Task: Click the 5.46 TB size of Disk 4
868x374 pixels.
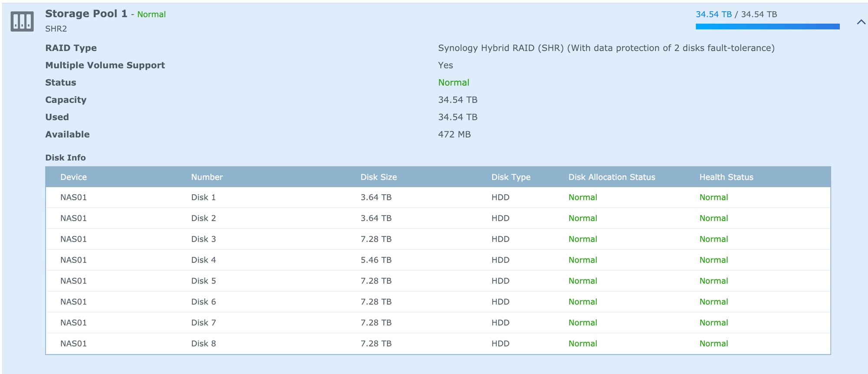Action: coord(376,260)
